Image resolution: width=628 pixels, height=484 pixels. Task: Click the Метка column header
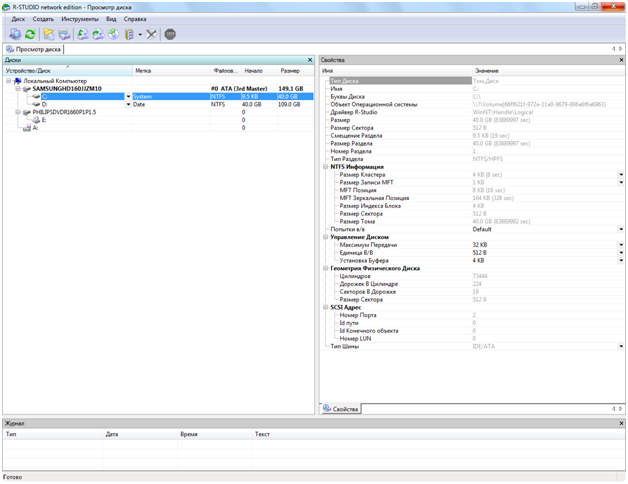tap(171, 71)
